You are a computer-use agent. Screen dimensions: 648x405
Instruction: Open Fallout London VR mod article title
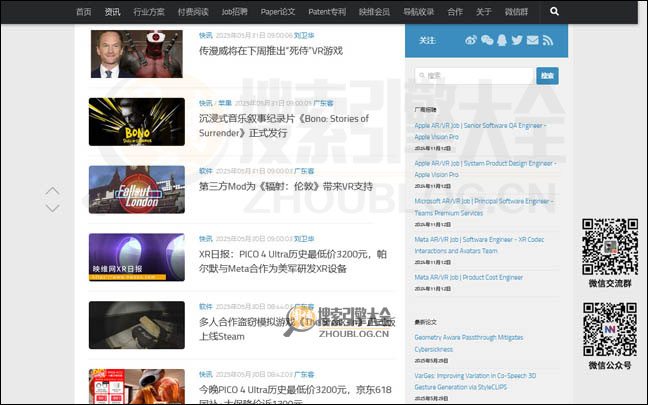tap(286, 186)
